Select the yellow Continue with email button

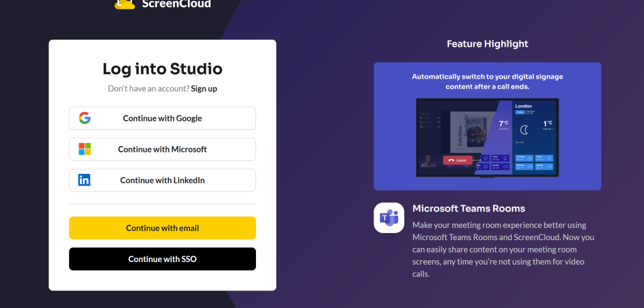[162, 228]
